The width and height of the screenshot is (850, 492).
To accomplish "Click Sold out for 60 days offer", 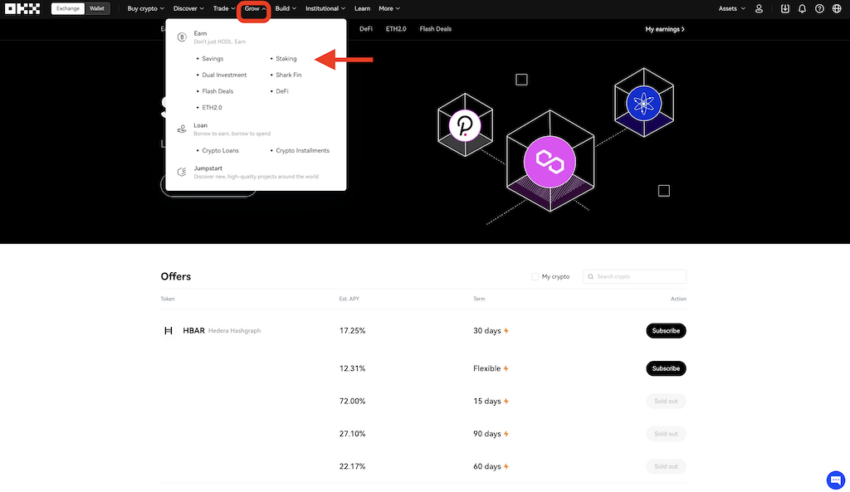I will 666,466.
